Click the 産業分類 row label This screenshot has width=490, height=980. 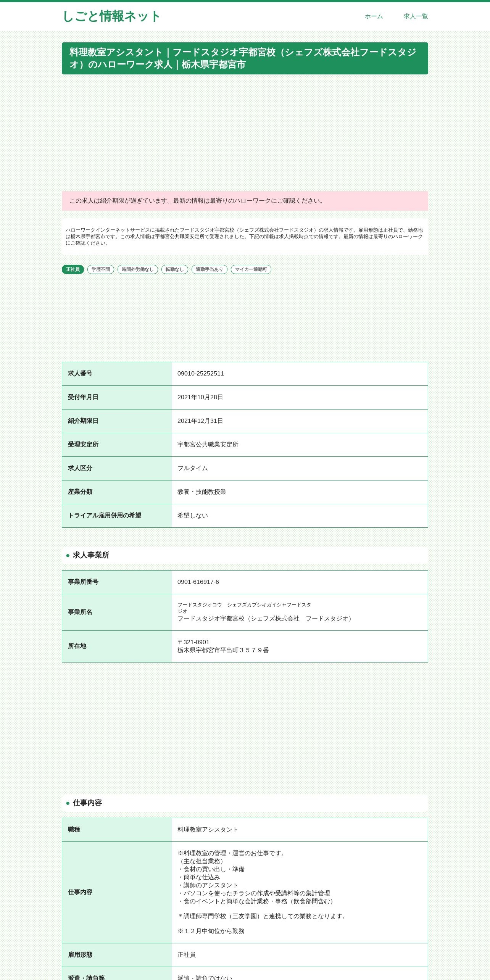[x=80, y=492]
